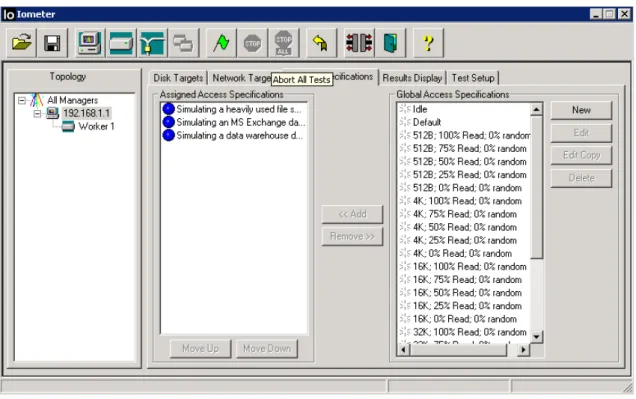Exit Iometer via the green door icon
Viewport: 636px width, 399px height.
pos(391,43)
